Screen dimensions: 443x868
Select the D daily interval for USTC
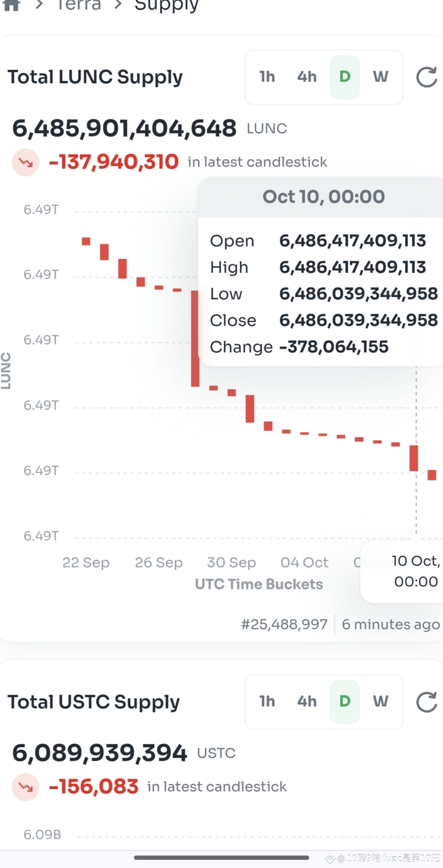pos(345,702)
